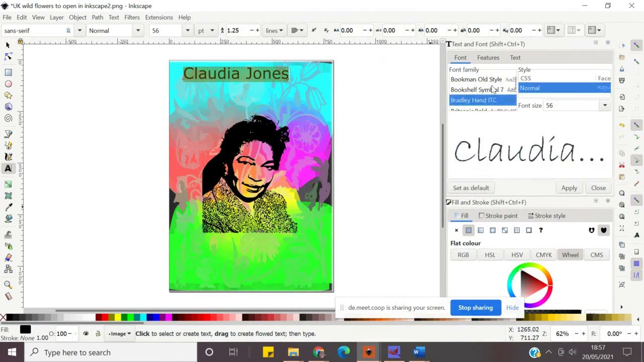
Task: Select the 3D box tool
Action: (8, 107)
